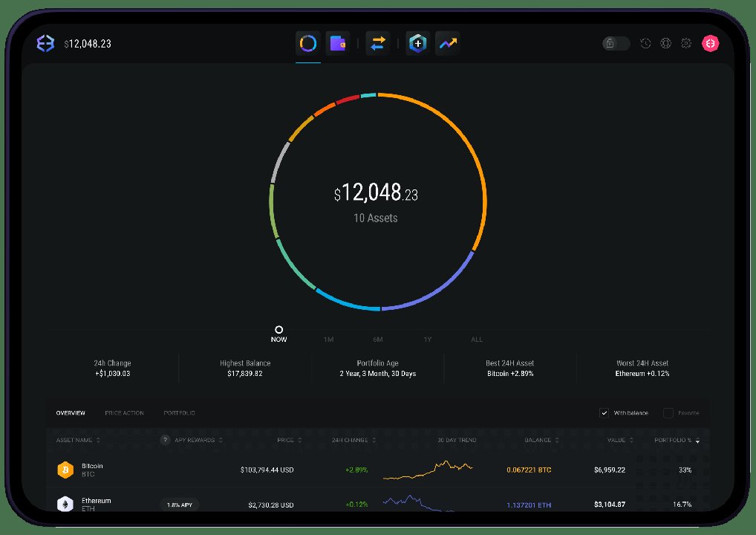Screen dimensions: 756x535
Task: Uncheck the With balance checkbox
Action: [604, 413]
